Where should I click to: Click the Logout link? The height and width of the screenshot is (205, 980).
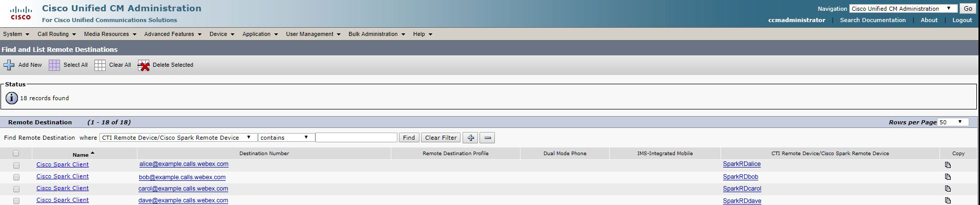click(x=962, y=20)
